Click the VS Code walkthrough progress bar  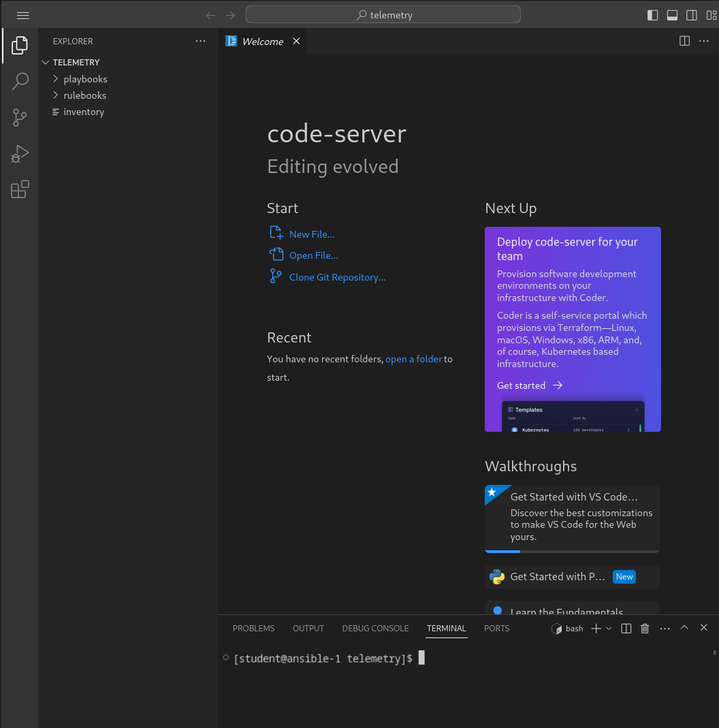[x=572, y=551]
